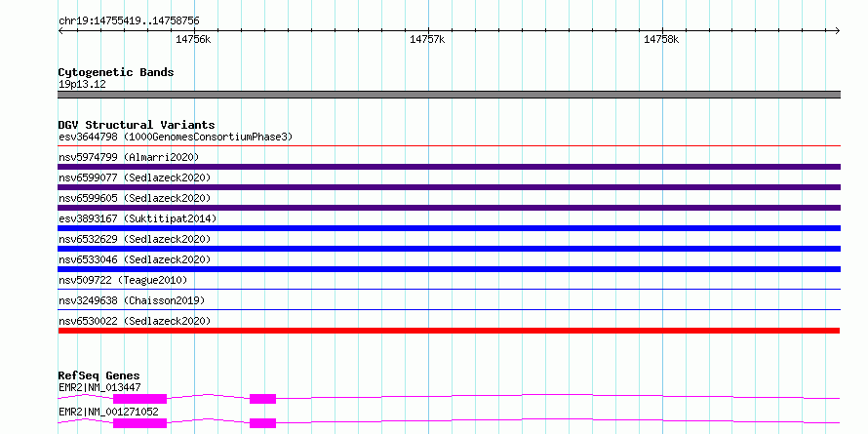The image size is (868, 434).
Task: Select the blue bar under esv3893167
Action: point(449,228)
